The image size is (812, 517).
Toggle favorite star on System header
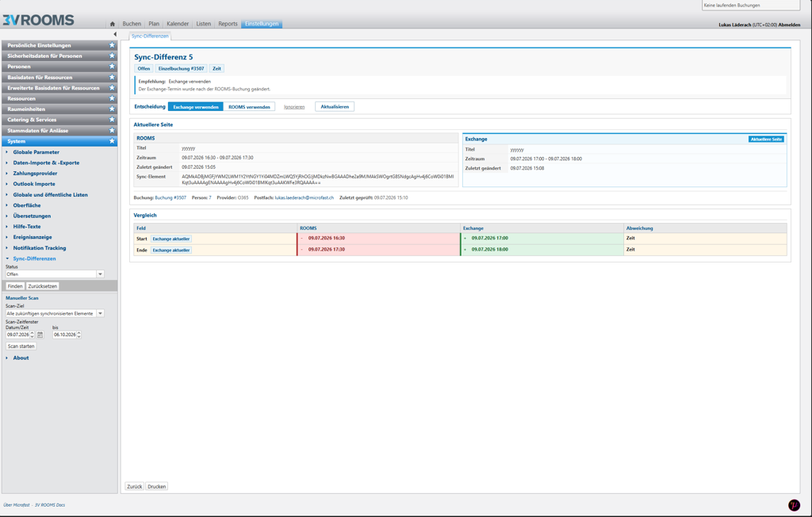coord(112,141)
